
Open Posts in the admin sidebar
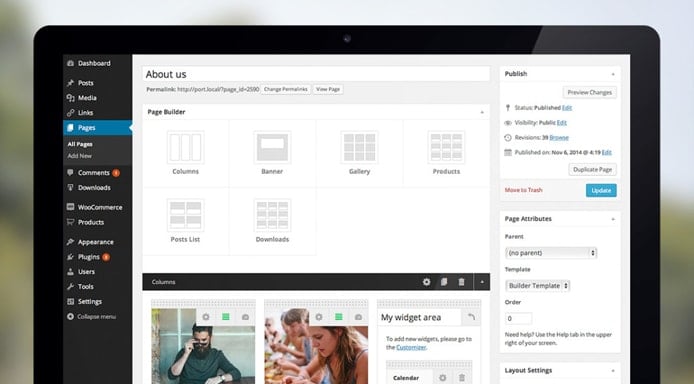[x=85, y=83]
